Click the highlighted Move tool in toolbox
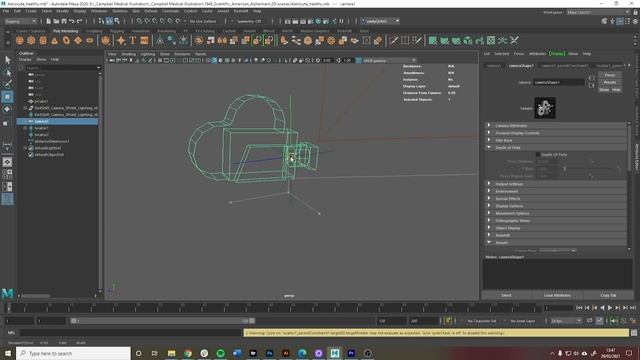The width and height of the screenshot is (640, 360). [7, 97]
